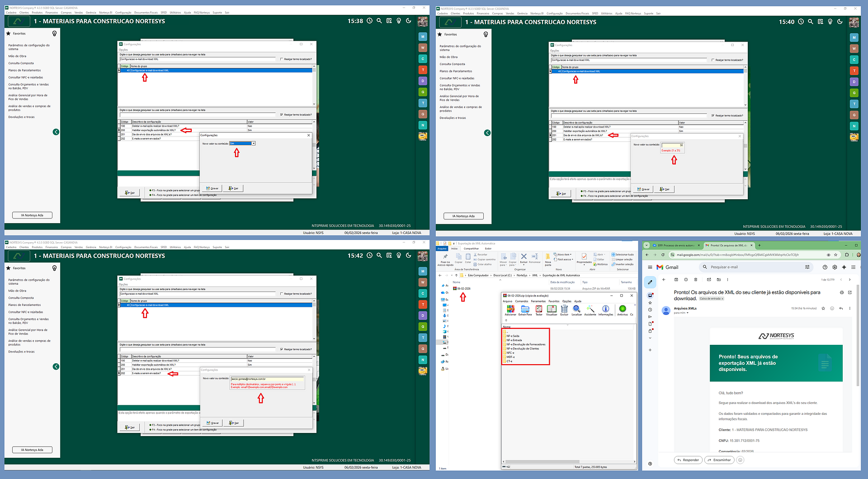868x479 pixels.
Task: Open Gmail settings gear
Action: (x=835, y=267)
